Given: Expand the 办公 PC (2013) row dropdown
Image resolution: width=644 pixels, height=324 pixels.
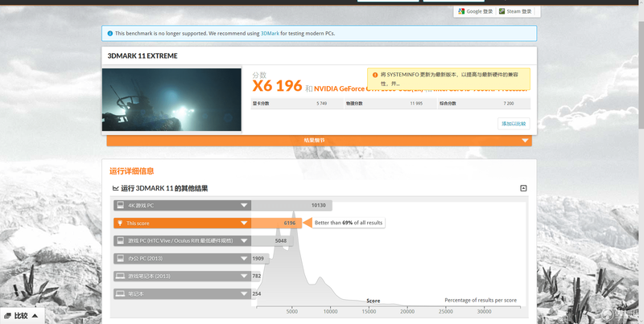Looking at the screenshot, I should point(244,258).
